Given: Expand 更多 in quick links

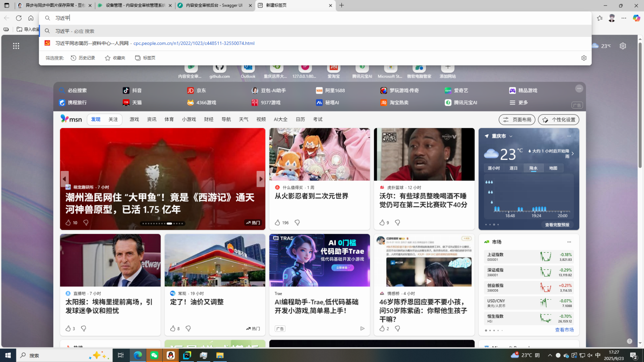Looking at the screenshot, I should pyautogui.click(x=519, y=103).
